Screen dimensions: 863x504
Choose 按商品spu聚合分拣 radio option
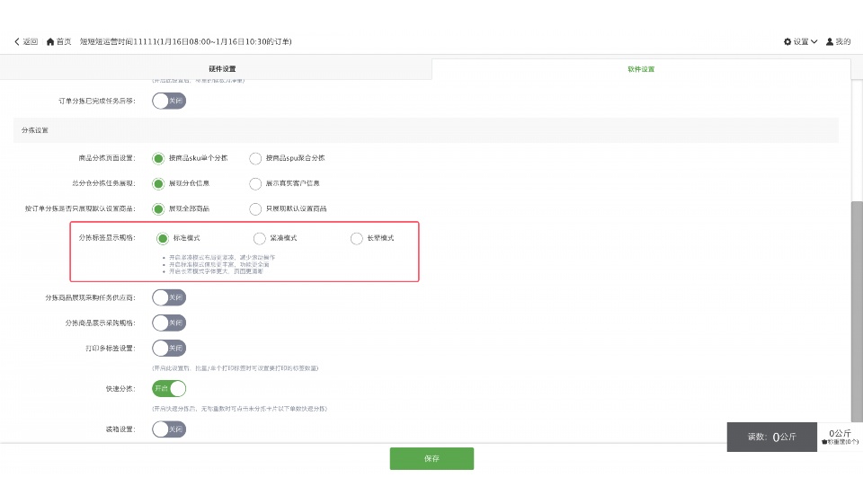point(255,158)
